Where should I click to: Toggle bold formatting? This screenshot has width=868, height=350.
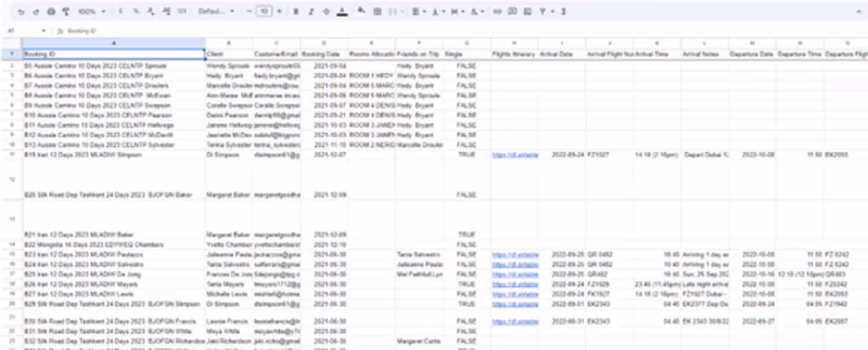[x=296, y=12]
